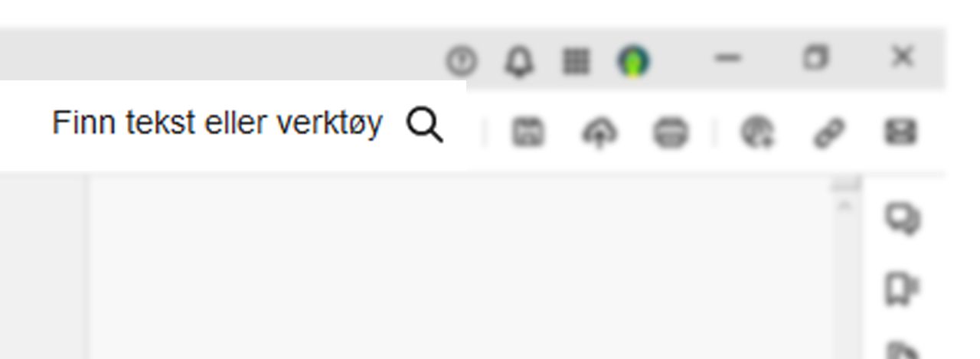
Task: Click the scrollbar up arrow
Action: coord(845,205)
